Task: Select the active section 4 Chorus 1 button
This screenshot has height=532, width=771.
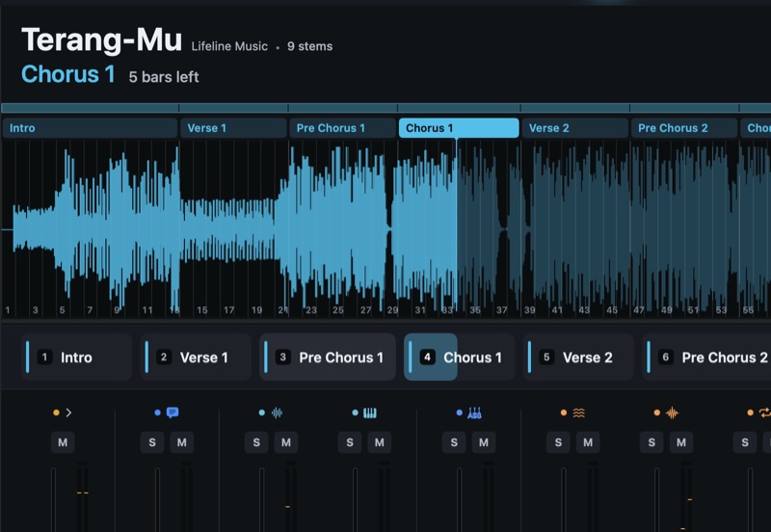Action: (x=460, y=357)
